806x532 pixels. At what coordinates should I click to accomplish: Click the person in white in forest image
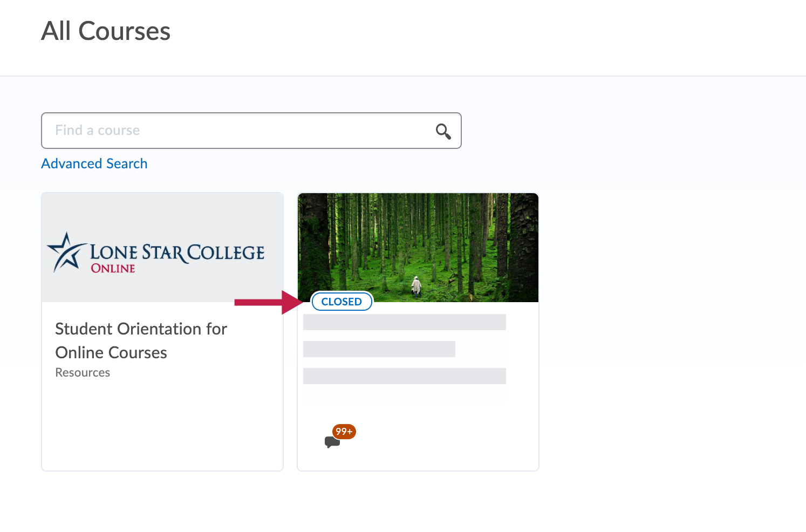tap(416, 286)
